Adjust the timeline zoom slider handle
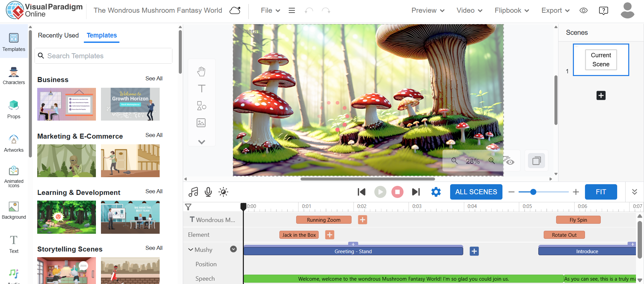644x284 pixels. click(x=533, y=192)
